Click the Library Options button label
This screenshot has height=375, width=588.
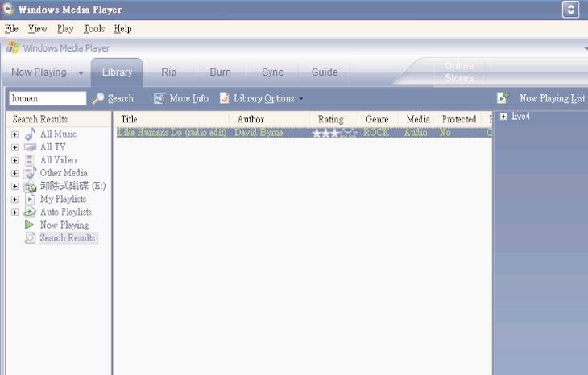pos(263,98)
